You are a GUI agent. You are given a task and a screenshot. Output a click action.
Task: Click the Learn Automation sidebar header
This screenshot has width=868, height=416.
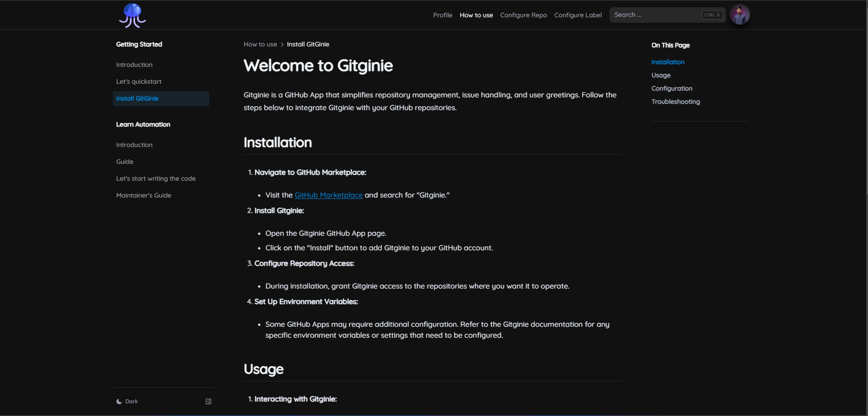[143, 124]
